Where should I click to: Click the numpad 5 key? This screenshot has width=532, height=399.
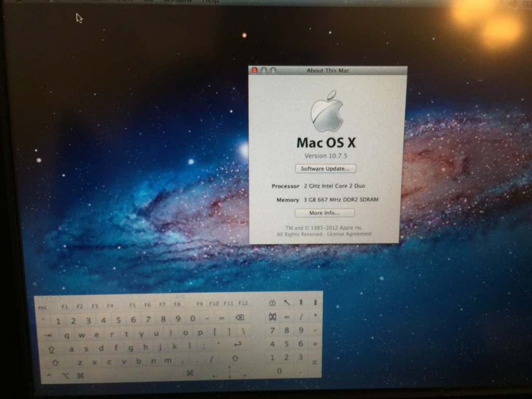pyautogui.click(x=287, y=344)
